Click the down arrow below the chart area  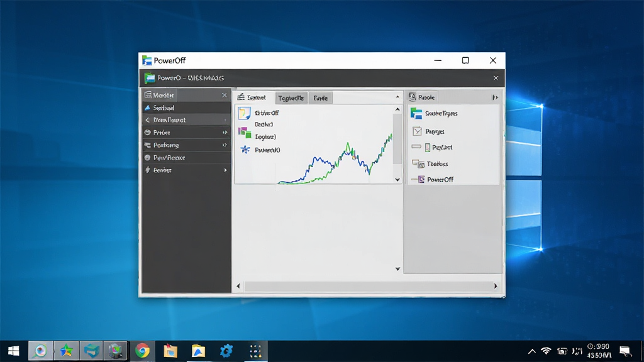(397, 269)
